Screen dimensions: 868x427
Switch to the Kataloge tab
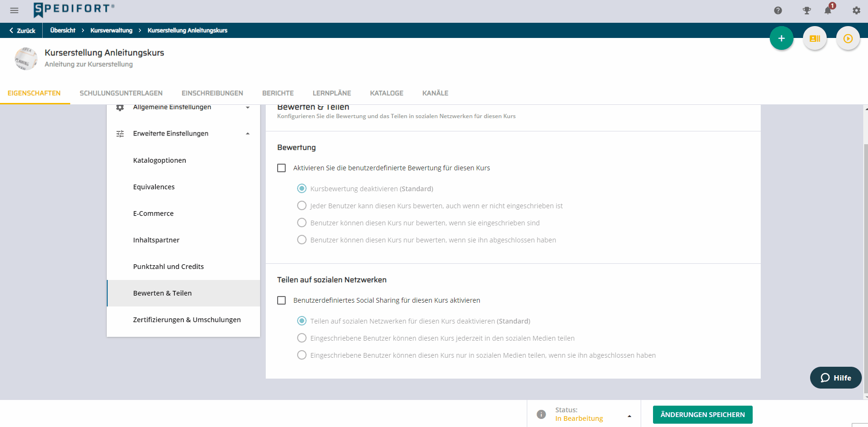(x=387, y=93)
